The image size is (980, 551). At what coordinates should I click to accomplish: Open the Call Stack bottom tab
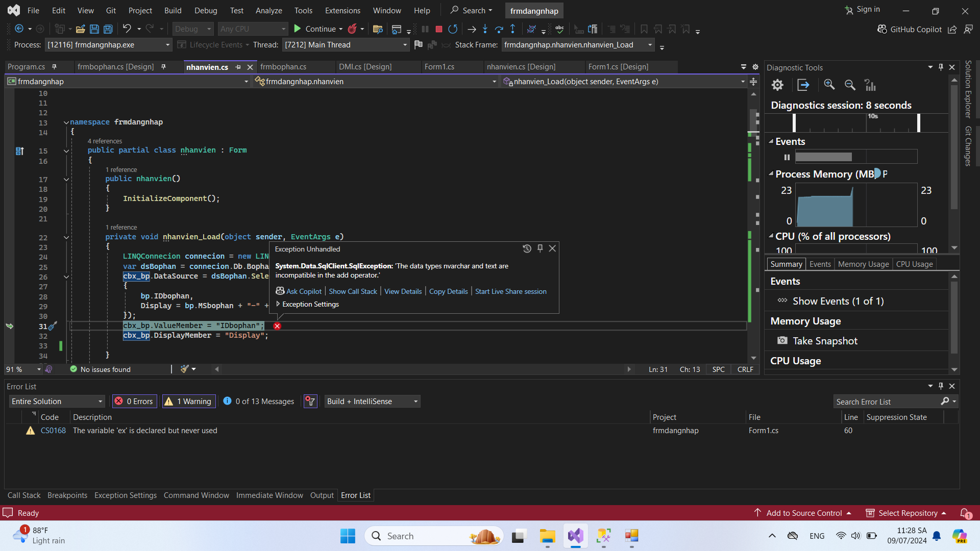(x=24, y=495)
